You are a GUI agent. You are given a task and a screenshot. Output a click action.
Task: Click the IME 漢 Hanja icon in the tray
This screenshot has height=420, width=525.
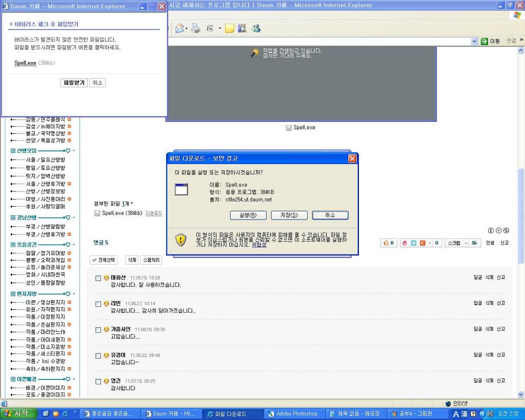[x=464, y=414]
